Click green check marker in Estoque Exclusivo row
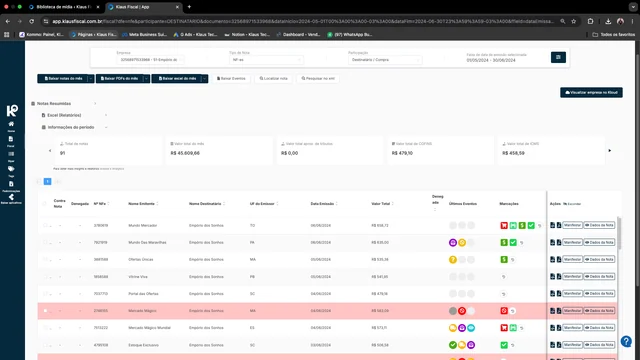Image resolution: width=640 pixels, height=360 pixels. (x=504, y=345)
